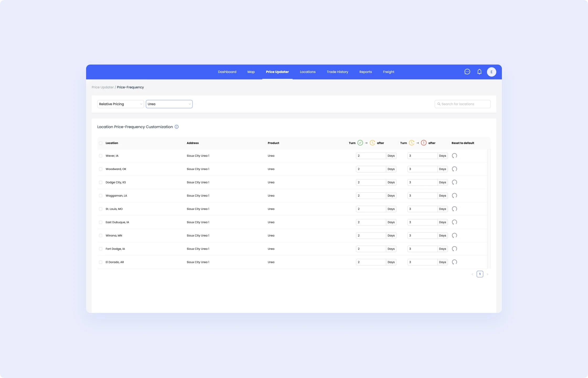Click the table's vertical scrollbar track
Screen dimensions: 588x378
tap(489, 209)
